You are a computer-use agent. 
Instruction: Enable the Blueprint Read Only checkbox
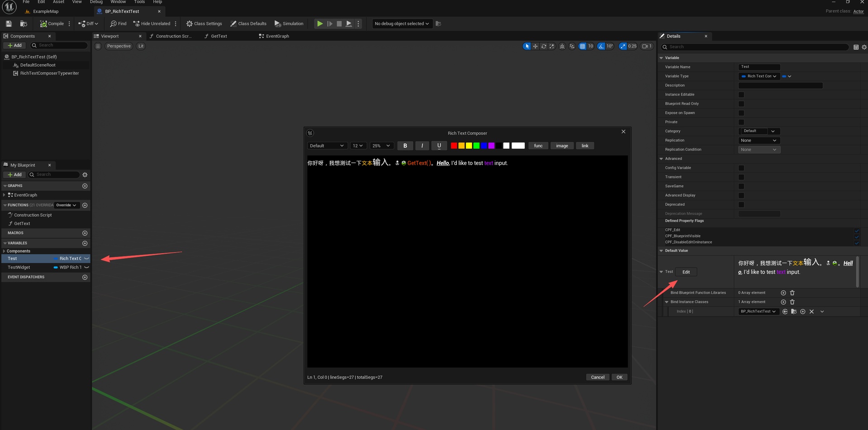[741, 104]
